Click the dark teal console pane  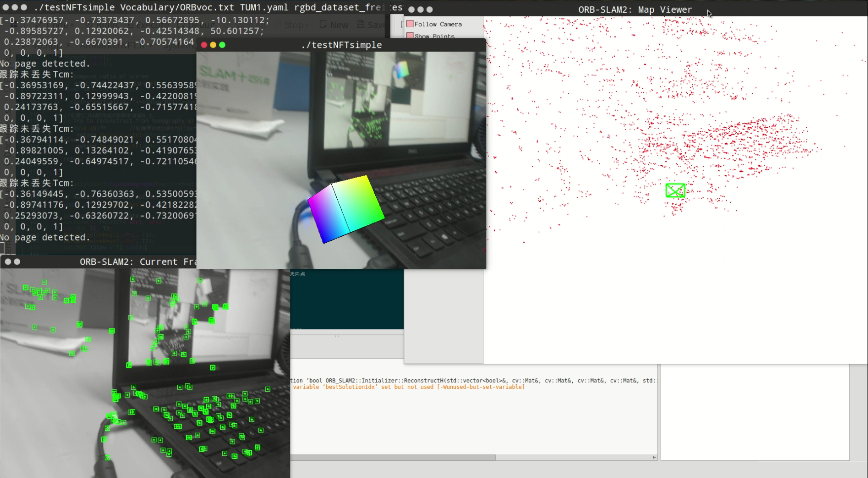tap(347, 301)
